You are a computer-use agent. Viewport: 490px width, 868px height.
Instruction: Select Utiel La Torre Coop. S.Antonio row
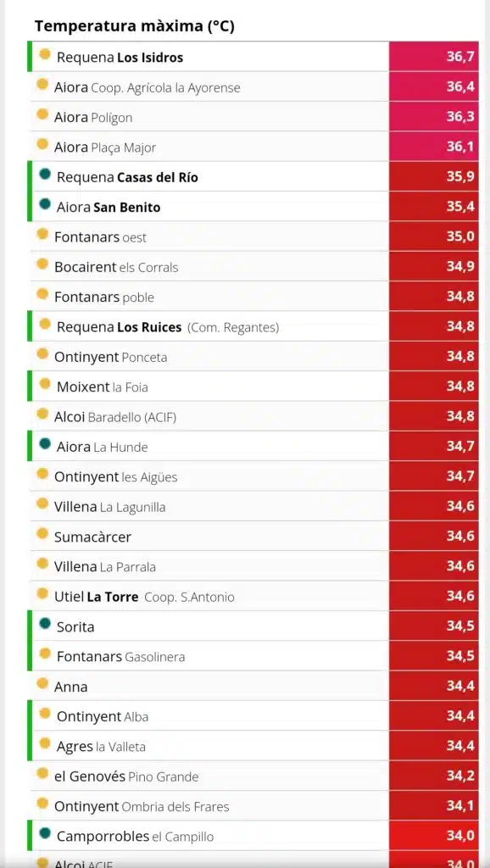[253, 596]
